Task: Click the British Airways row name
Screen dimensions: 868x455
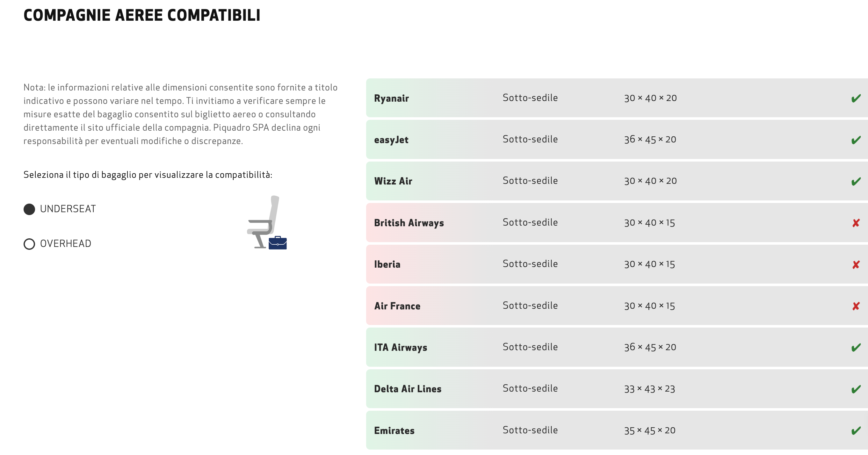Action: click(x=409, y=223)
